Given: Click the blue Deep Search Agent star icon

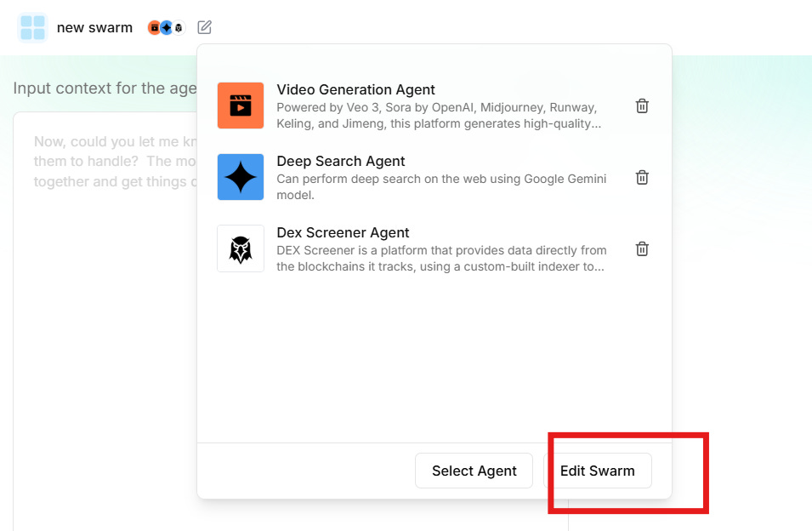Looking at the screenshot, I should coord(241,177).
